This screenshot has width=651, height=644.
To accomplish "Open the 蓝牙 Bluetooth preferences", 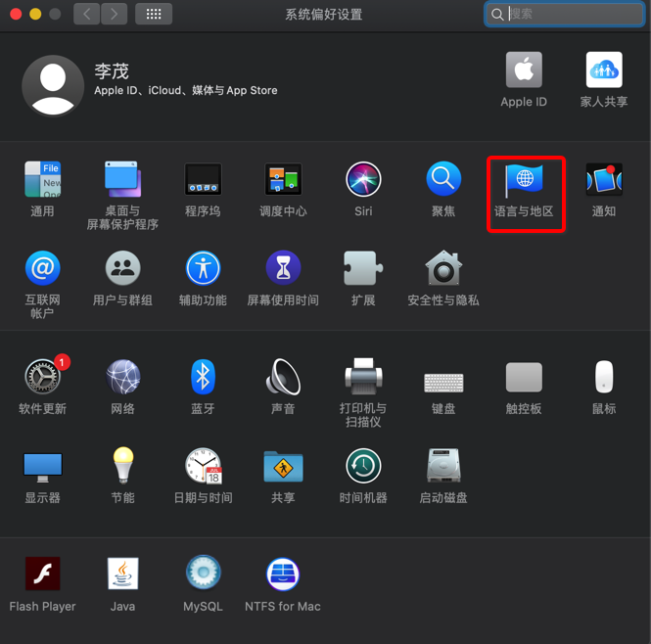I will coord(203,377).
